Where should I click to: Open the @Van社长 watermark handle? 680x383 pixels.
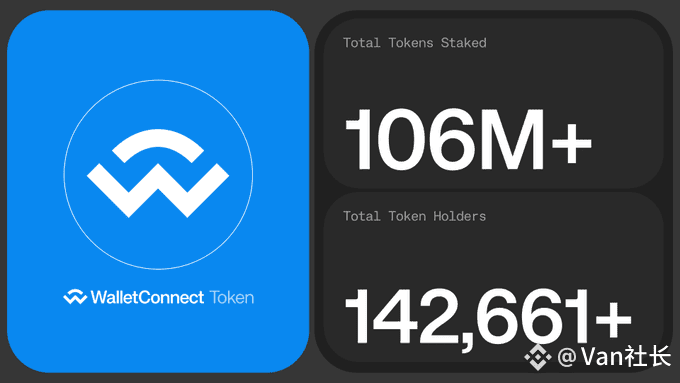pyautogui.click(x=614, y=357)
